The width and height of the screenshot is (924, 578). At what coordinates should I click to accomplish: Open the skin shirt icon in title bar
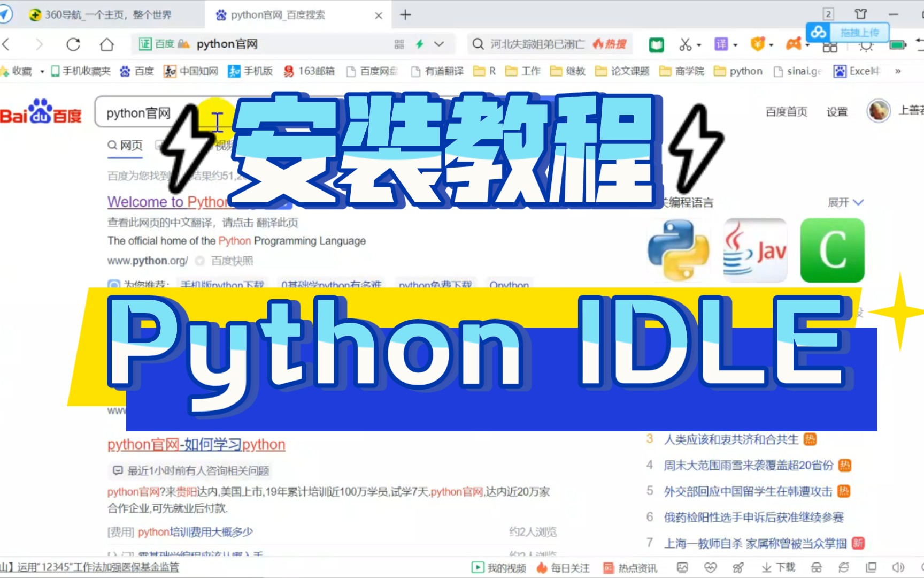pos(860,14)
